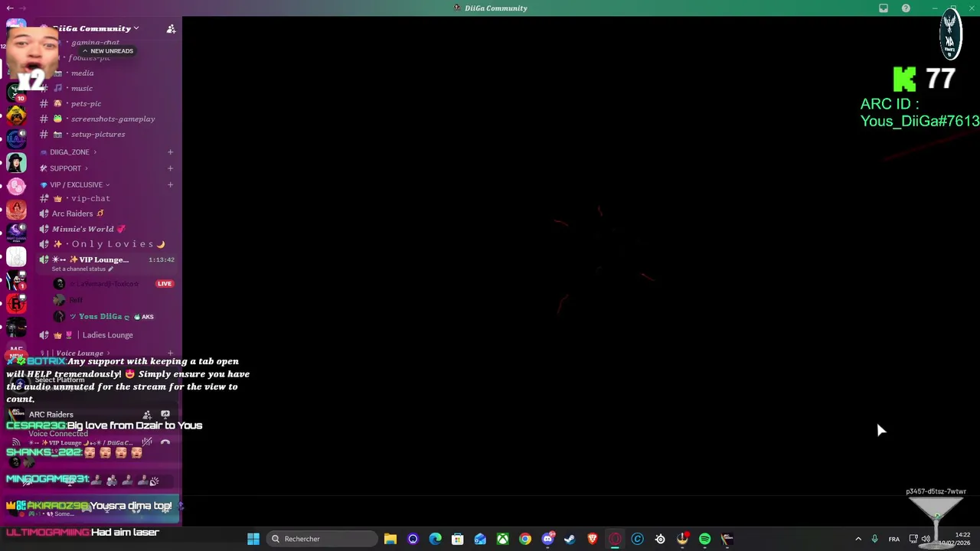Jump to New Unreads banner
This screenshot has height=551, width=980.
click(108, 51)
